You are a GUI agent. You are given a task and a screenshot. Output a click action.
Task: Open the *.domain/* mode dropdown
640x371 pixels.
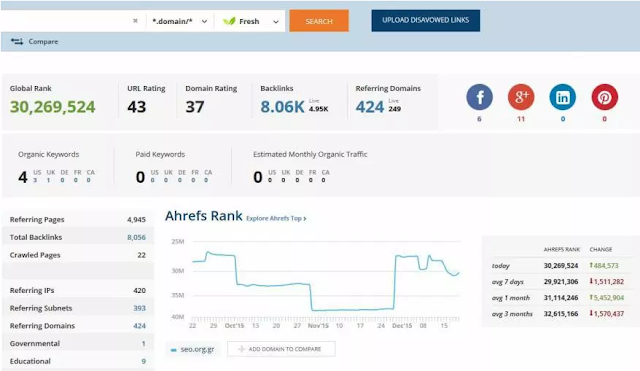coord(179,21)
